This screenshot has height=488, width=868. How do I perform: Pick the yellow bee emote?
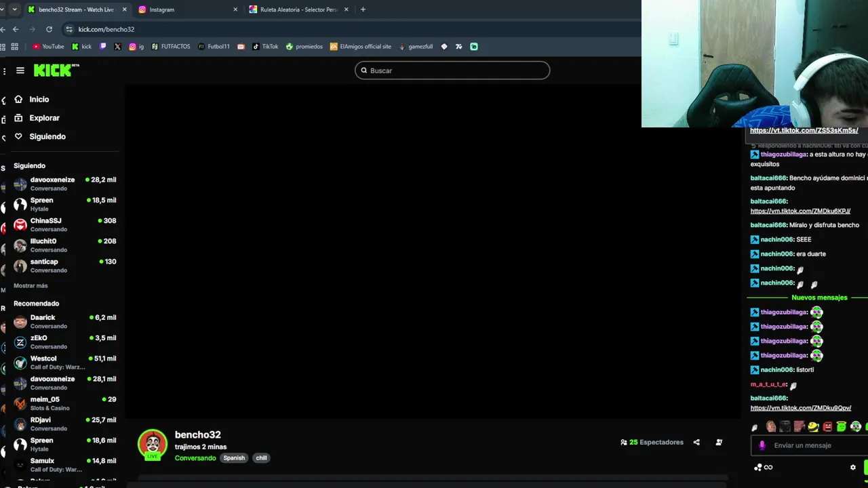click(813, 426)
